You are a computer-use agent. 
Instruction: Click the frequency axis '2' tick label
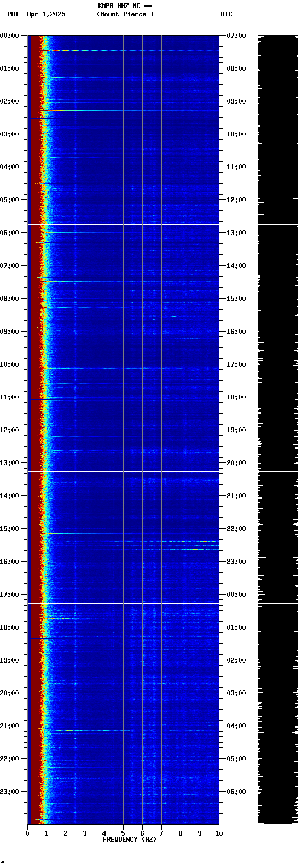coord(66,833)
